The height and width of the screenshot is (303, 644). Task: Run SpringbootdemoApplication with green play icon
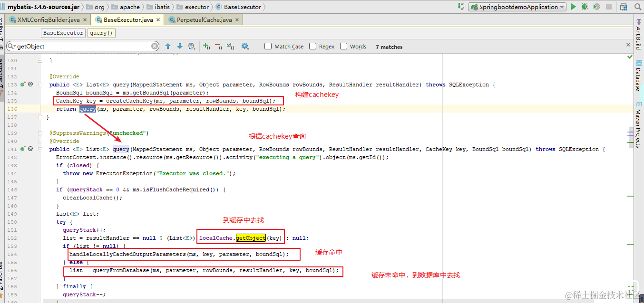pyautogui.click(x=573, y=7)
